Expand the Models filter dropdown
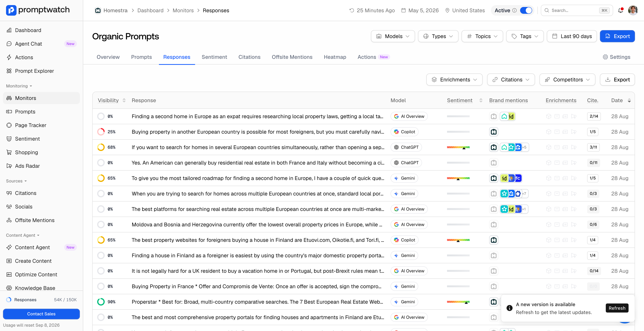The height and width of the screenshot is (331, 644). point(393,36)
